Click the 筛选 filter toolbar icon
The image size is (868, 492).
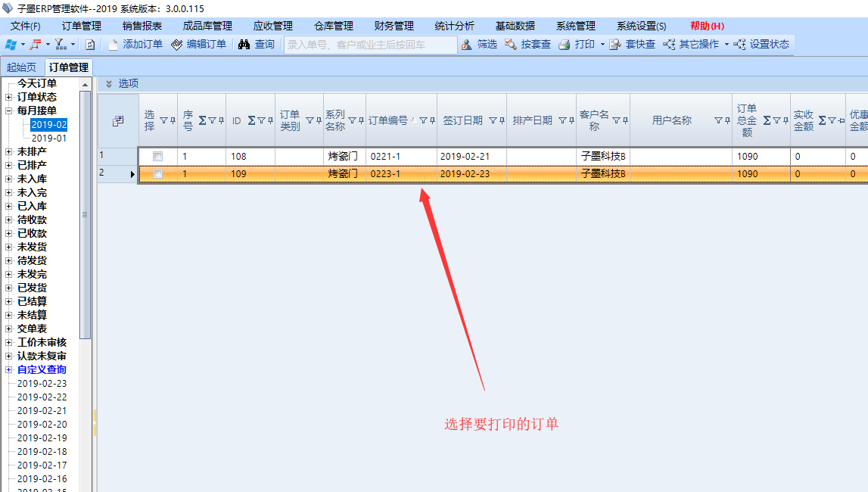pyautogui.click(x=466, y=45)
